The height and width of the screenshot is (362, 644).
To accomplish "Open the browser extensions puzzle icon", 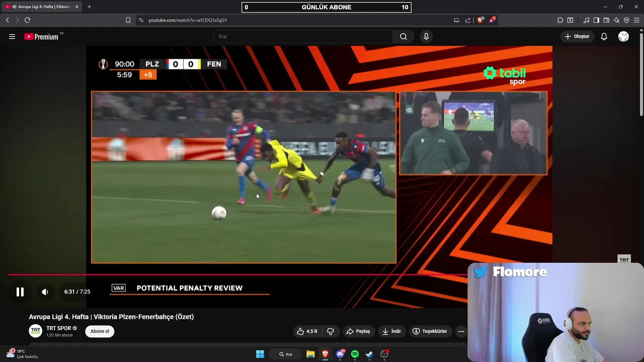I will point(560,20).
